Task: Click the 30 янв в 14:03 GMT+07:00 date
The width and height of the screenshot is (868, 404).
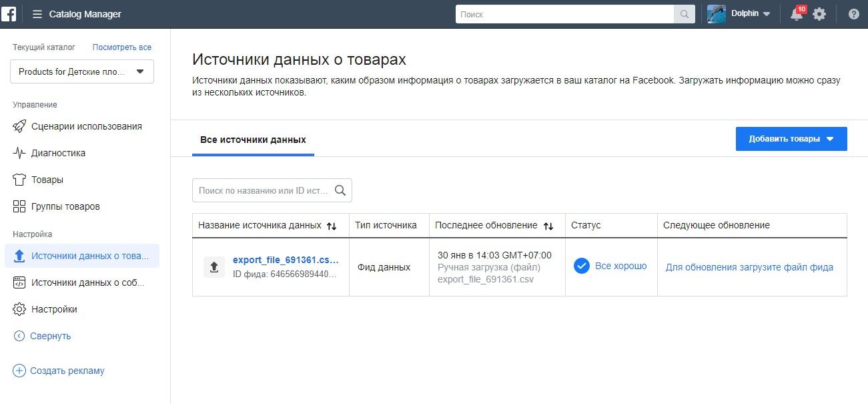Action: (x=494, y=255)
